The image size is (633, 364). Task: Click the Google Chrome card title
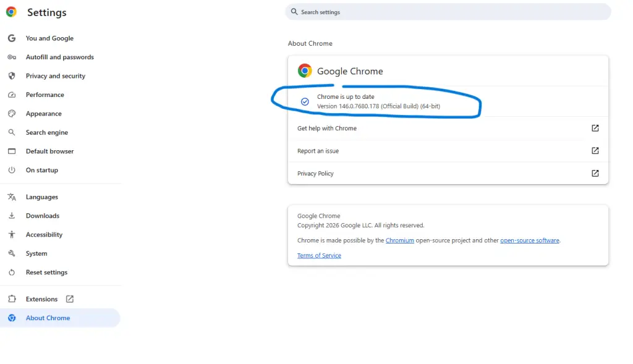coord(350,71)
